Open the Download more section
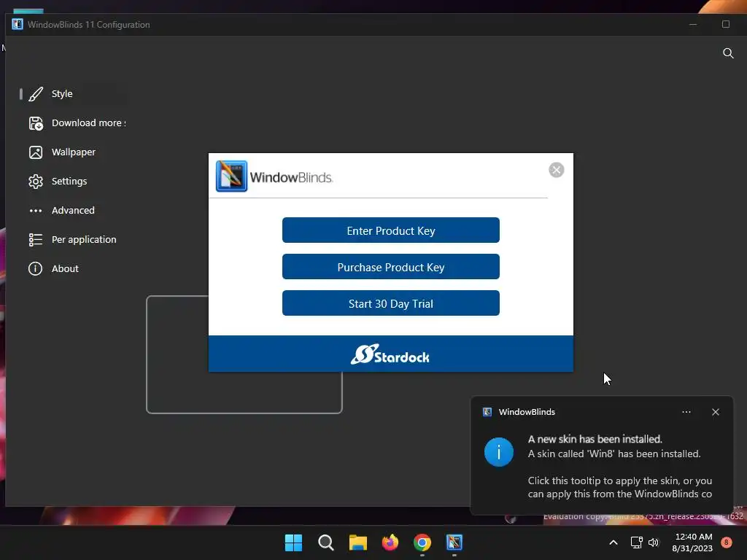Image resolution: width=747 pixels, height=560 pixels. tap(71, 122)
